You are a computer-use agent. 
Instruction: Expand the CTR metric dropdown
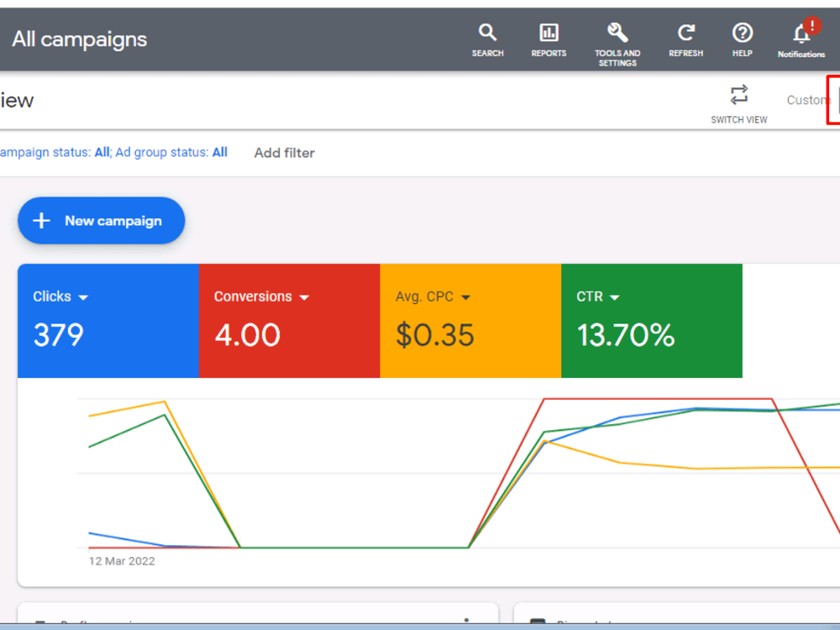[x=598, y=297]
